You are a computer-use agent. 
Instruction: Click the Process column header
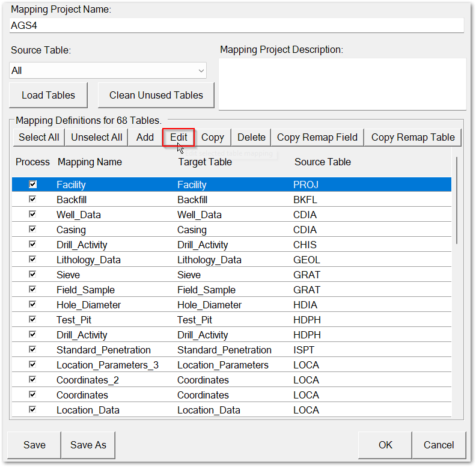[x=32, y=162]
